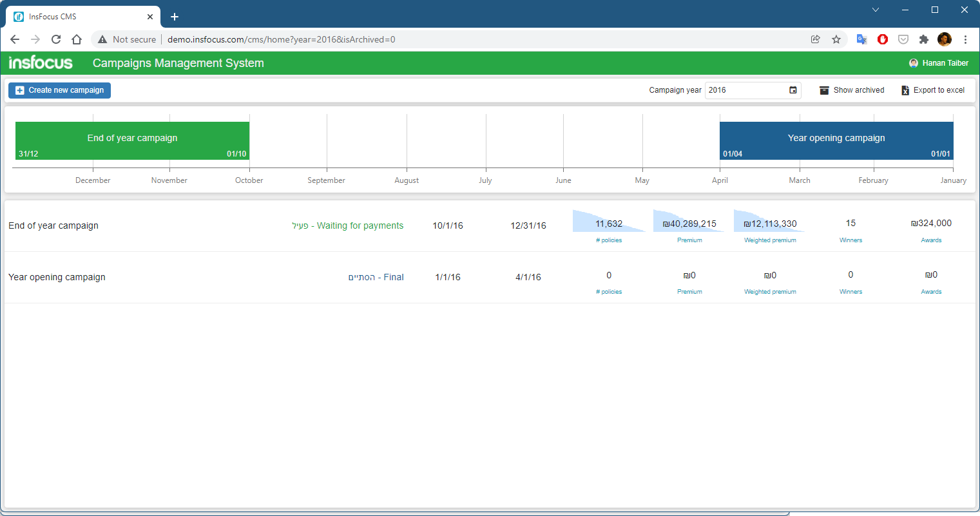
Task: Click the plus icon on Create new campaign
Action: tap(19, 90)
